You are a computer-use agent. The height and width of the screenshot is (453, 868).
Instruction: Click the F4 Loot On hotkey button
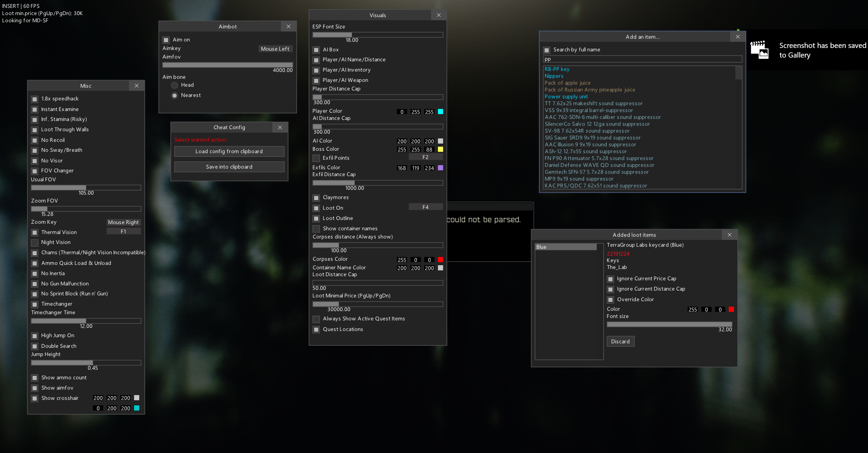425,207
